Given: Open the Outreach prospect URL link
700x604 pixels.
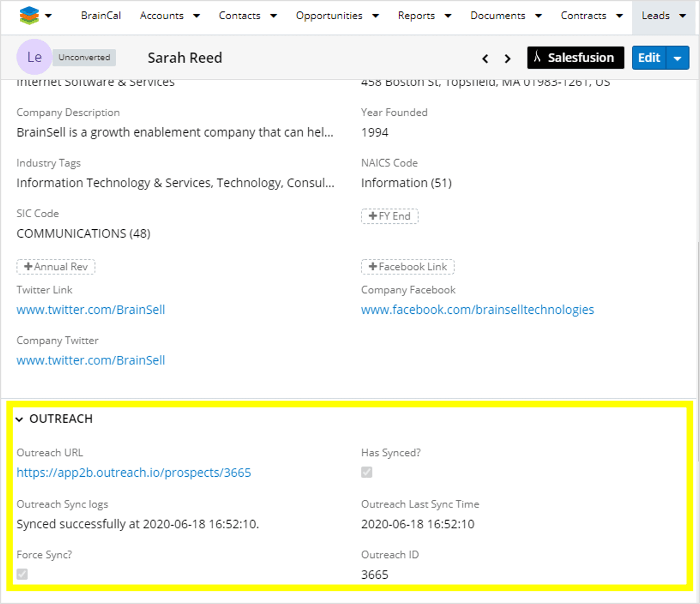Looking at the screenshot, I should pyautogui.click(x=134, y=473).
